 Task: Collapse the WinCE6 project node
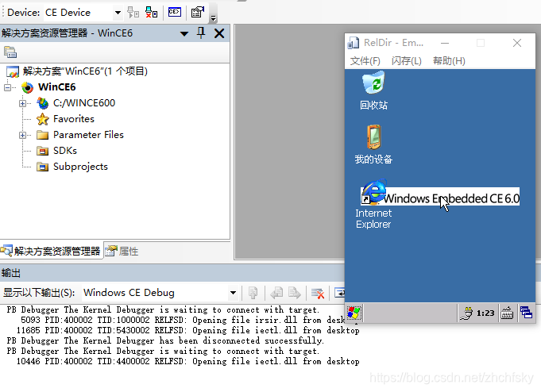(x=7, y=87)
